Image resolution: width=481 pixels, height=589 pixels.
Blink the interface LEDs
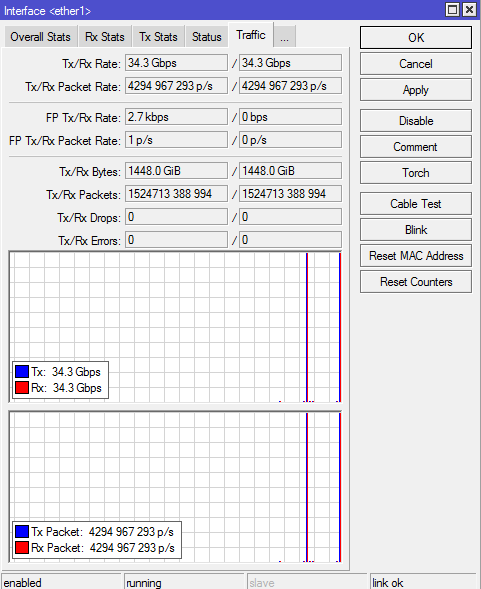point(416,230)
